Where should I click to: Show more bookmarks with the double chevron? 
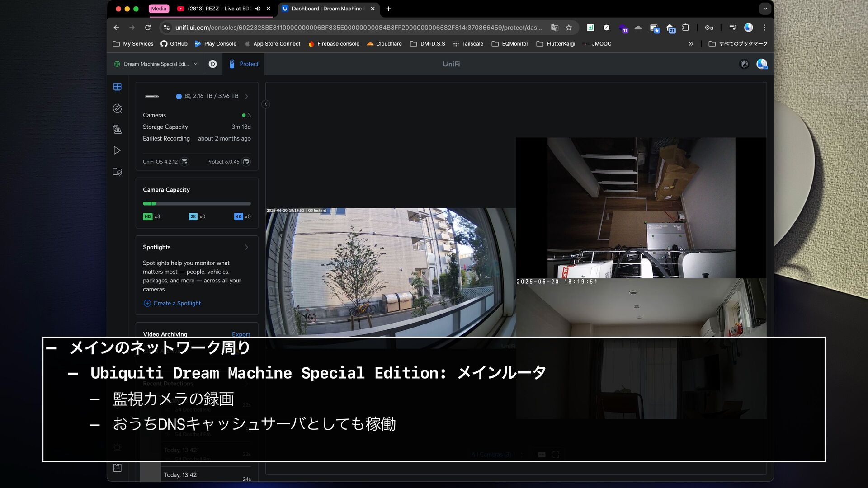[x=691, y=44]
